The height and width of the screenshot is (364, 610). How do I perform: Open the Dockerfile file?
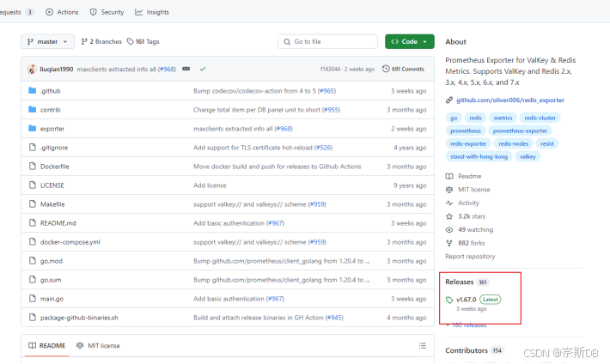[54, 167]
